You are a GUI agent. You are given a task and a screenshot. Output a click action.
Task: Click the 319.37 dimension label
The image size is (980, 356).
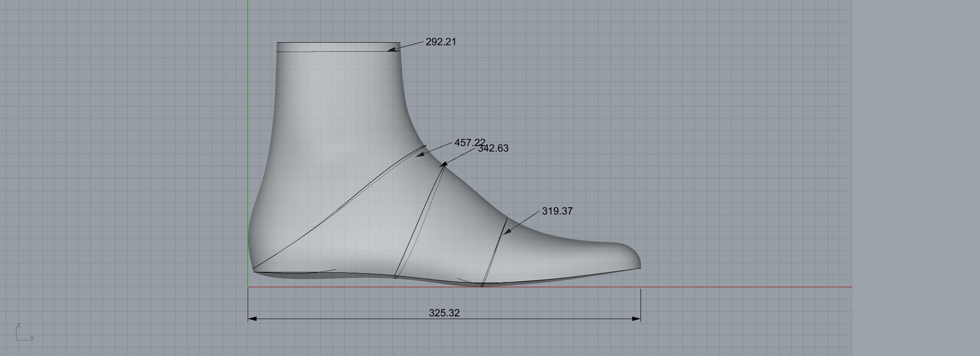[x=557, y=211]
